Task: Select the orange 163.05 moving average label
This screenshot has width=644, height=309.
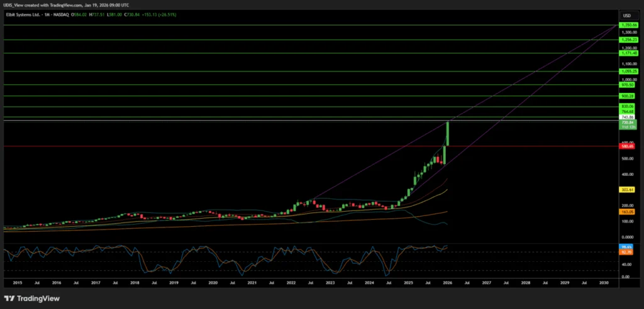Action: [x=627, y=212]
